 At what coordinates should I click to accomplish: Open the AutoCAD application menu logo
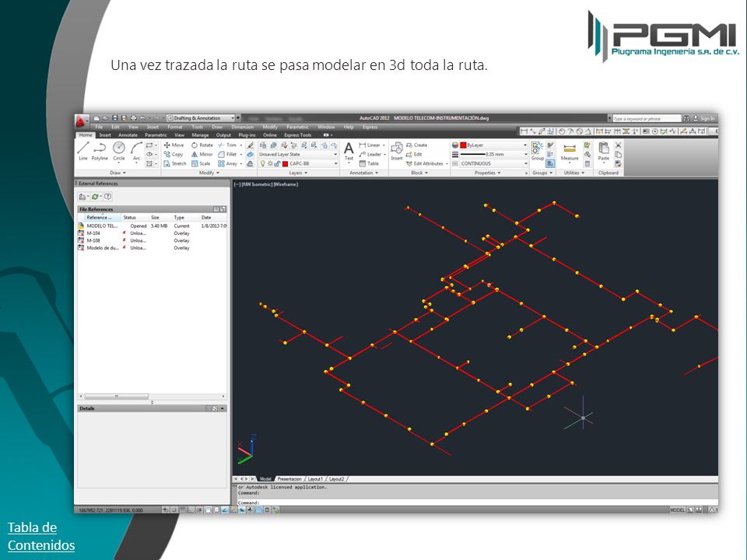[81, 121]
